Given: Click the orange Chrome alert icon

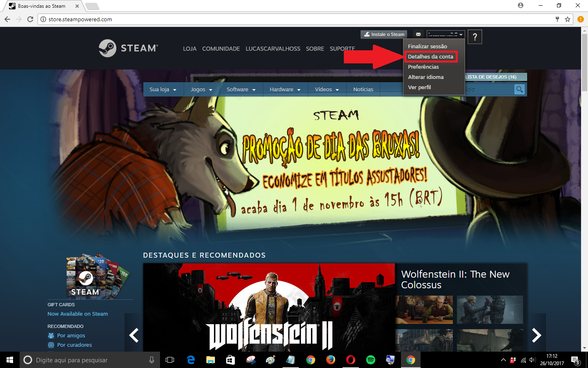Looking at the screenshot, I should (x=581, y=19).
